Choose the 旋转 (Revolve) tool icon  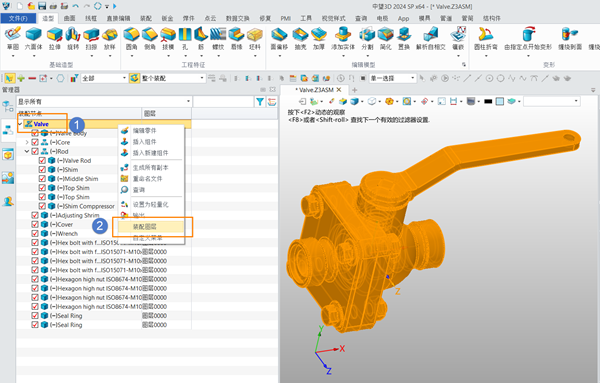(73, 34)
